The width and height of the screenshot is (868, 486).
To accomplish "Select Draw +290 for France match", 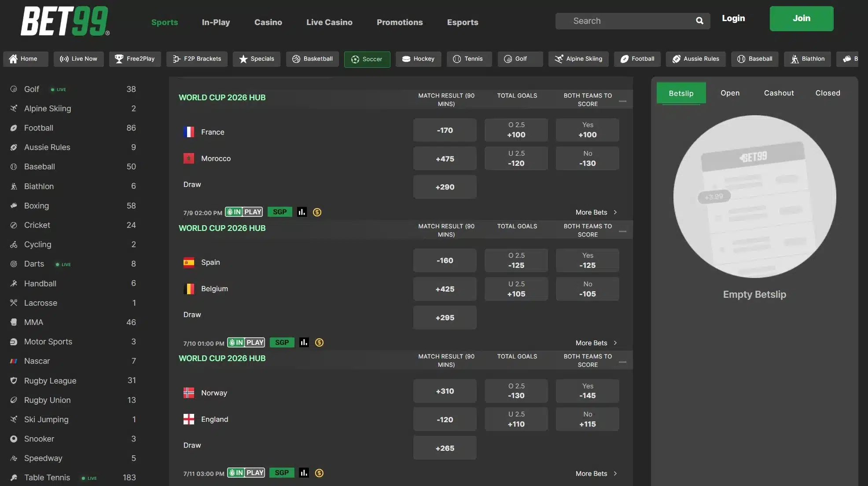I will pos(445,187).
